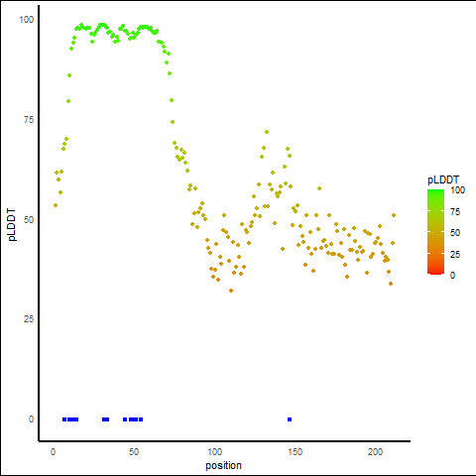Click the x-axis tick label 100
The width and height of the screenshot is (476, 476).
(x=214, y=452)
